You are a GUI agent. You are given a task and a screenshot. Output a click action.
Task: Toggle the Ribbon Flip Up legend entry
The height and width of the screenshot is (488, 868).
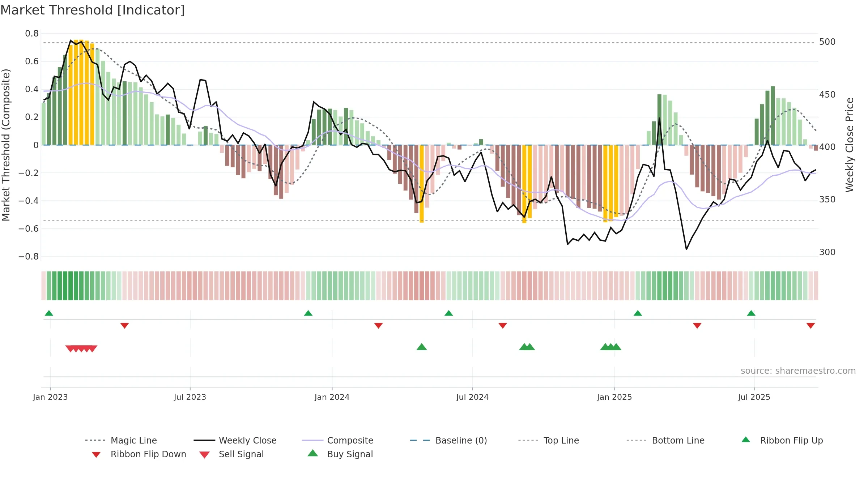click(782, 440)
